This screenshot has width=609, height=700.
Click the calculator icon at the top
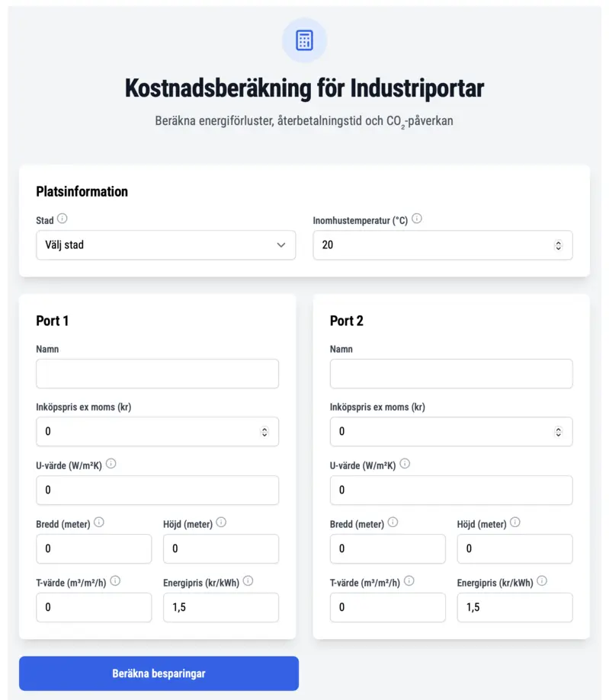click(x=304, y=40)
